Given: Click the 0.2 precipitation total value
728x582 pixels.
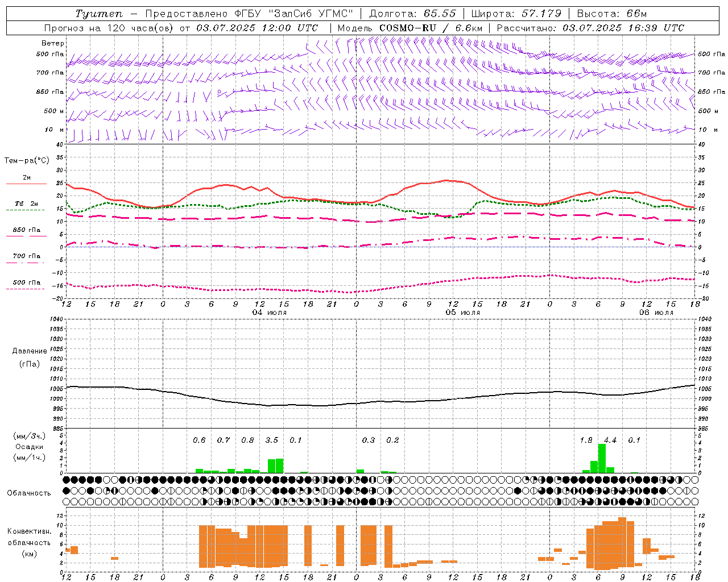Looking at the screenshot, I should coord(392,440).
